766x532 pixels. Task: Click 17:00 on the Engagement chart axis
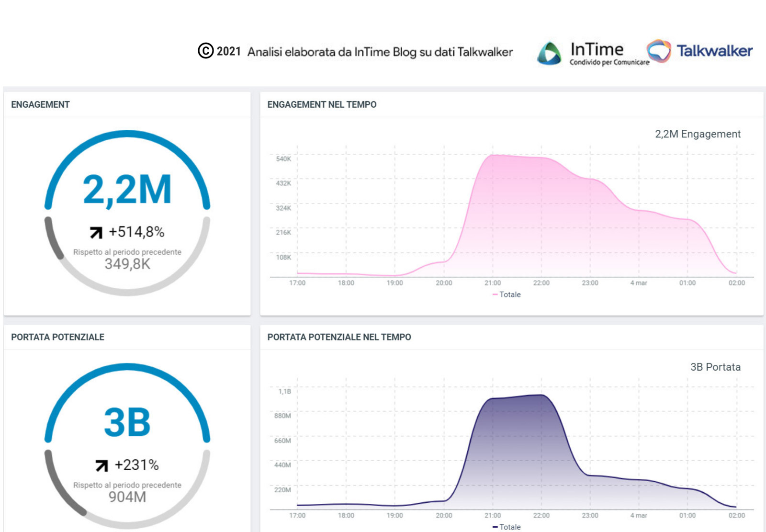(297, 283)
